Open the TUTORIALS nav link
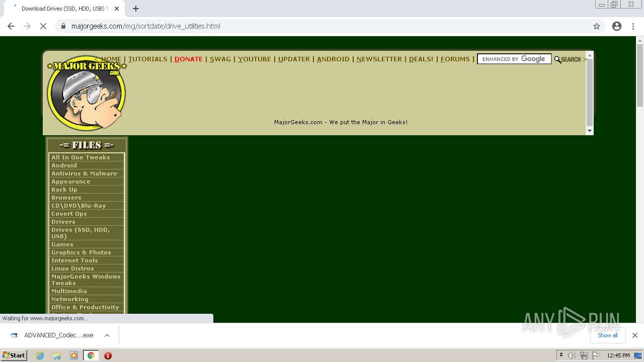 click(x=147, y=59)
